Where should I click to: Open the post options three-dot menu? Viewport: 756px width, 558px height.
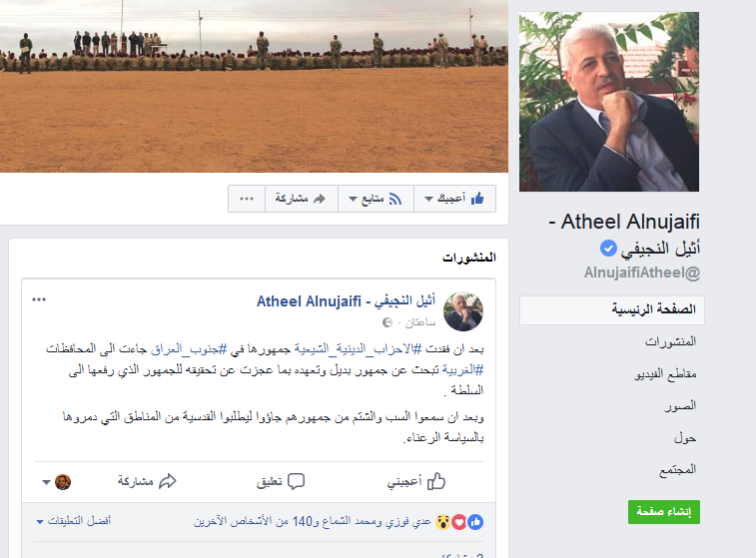tap(39, 299)
